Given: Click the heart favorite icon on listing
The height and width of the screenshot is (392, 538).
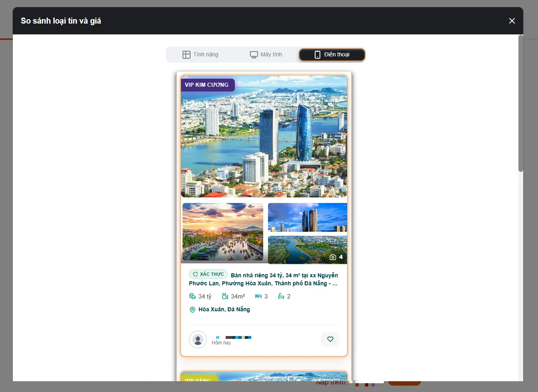Looking at the screenshot, I should pos(330,339).
